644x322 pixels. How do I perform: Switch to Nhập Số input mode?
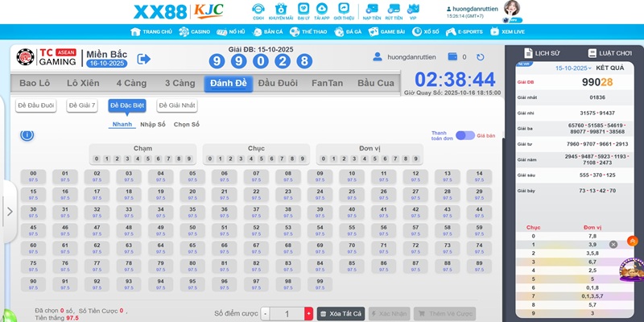(153, 125)
